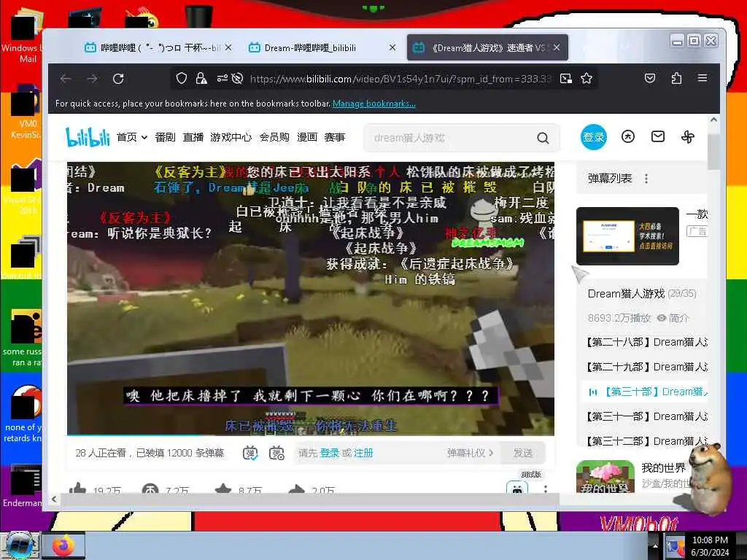Viewport: 747px width, 560px height.
Task: Click the browser forward arrow
Action: pyautogui.click(x=92, y=79)
